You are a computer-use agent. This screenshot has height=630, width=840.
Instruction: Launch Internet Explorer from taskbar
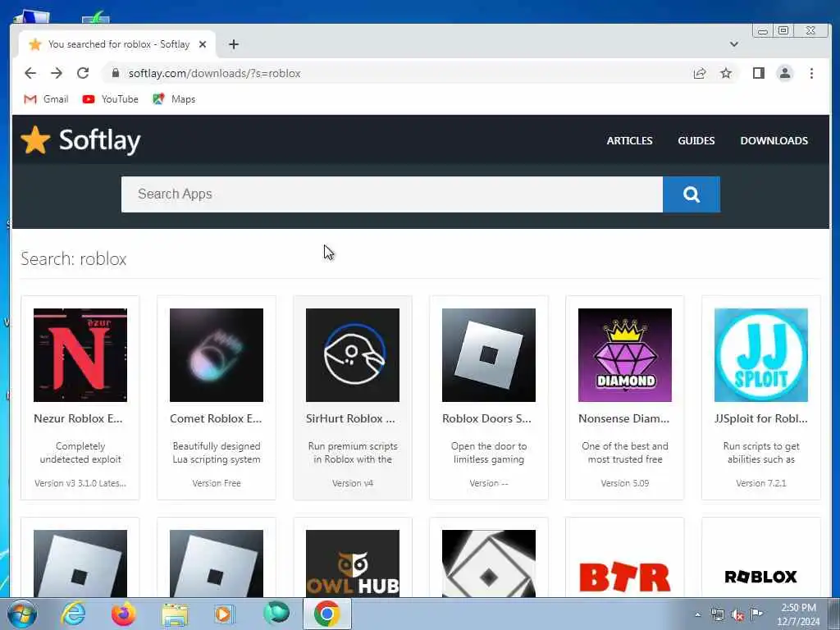click(x=73, y=614)
